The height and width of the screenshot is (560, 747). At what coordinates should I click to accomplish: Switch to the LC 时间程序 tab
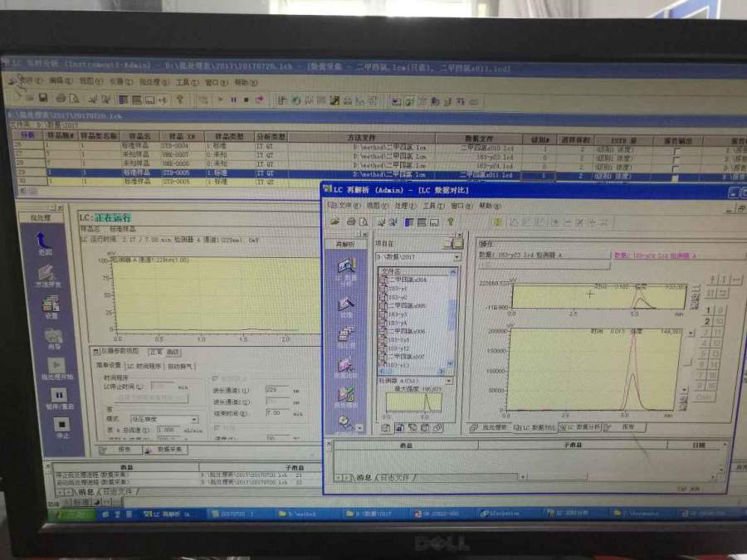144,366
